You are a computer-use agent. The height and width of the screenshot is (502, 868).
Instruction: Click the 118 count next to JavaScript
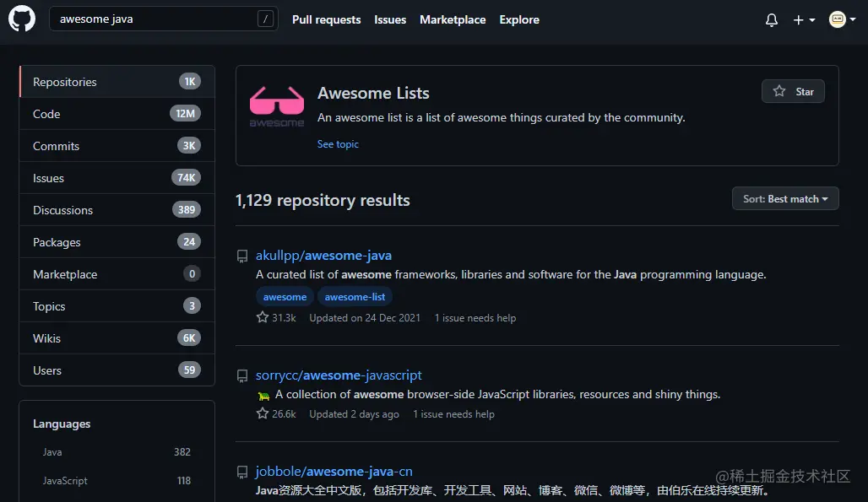point(184,480)
